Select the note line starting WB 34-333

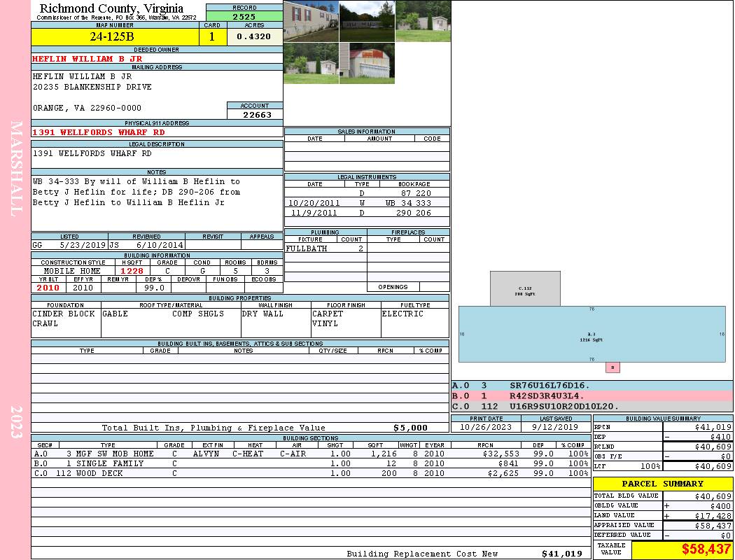(x=136, y=181)
